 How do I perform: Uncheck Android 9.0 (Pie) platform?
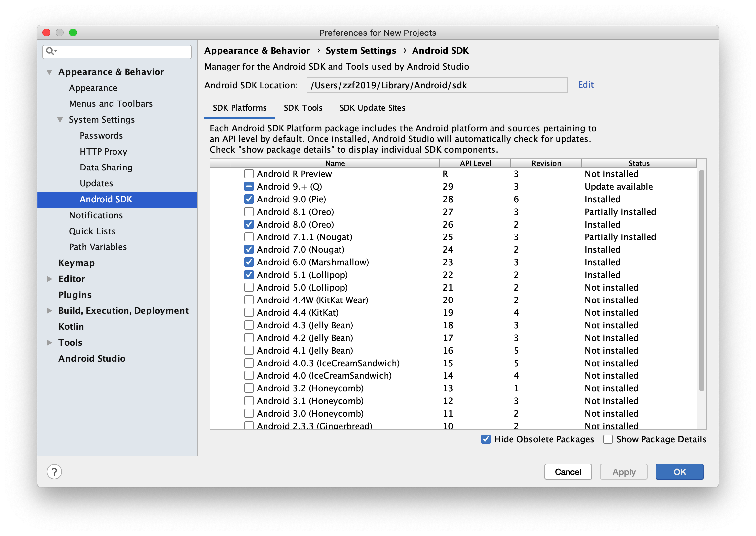click(249, 199)
